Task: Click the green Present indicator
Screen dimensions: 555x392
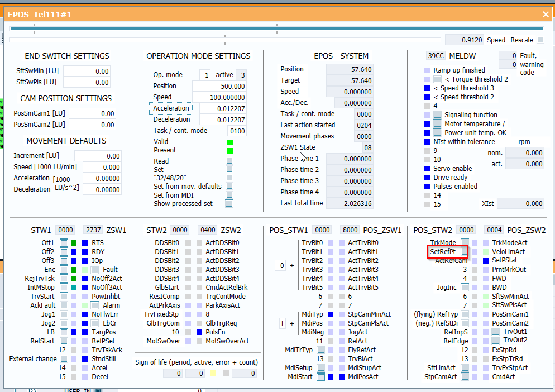Action: pos(230,151)
